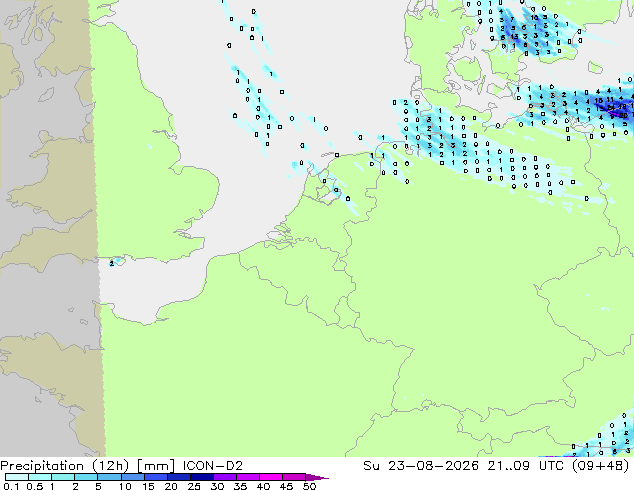The height and width of the screenshot is (490, 634).
Task: Click the "25" legend scale value
Action: (x=194, y=486)
